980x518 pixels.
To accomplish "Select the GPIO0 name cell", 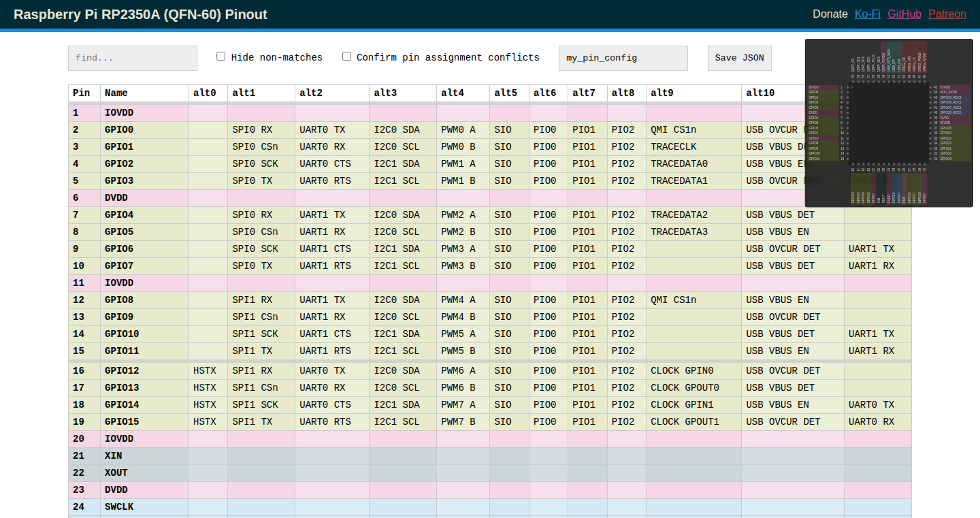I will [x=144, y=130].
